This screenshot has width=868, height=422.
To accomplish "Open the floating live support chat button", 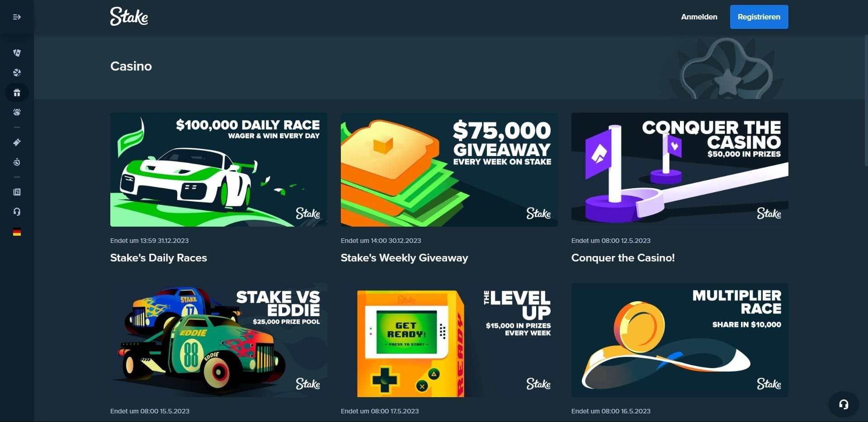I will [844, 404].
